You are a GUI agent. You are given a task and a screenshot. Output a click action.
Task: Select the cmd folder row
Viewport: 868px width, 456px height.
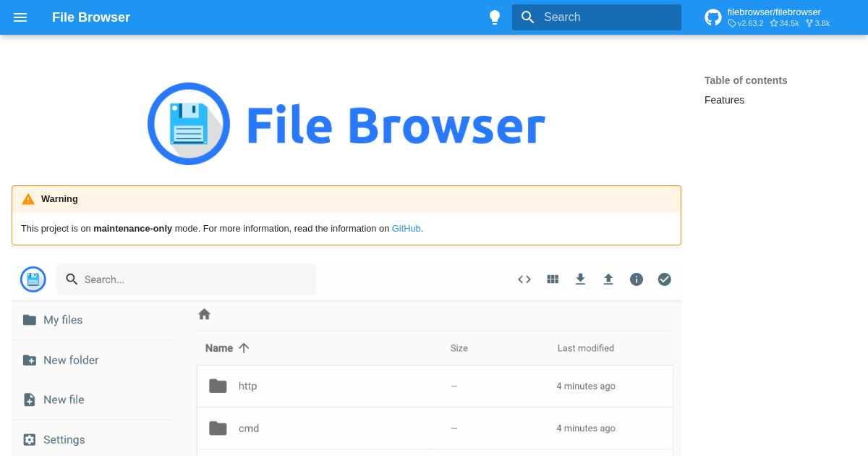coord(435,428)
